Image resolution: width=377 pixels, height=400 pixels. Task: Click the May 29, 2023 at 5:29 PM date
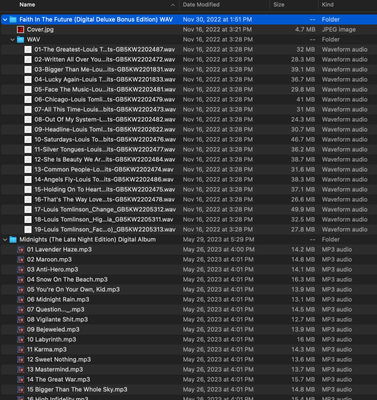click(x=218, y=240)
